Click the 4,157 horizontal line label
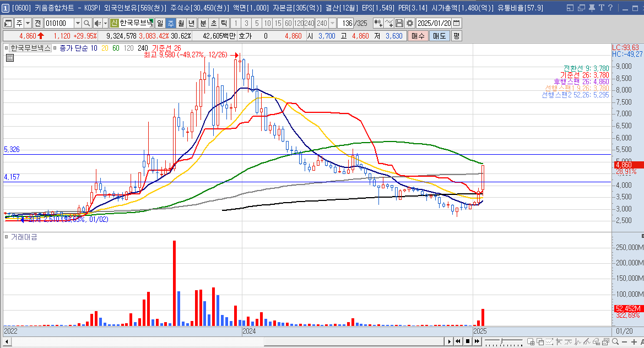Image resolution: width=644 pixels, height=348 pixels. coord(12,177)
